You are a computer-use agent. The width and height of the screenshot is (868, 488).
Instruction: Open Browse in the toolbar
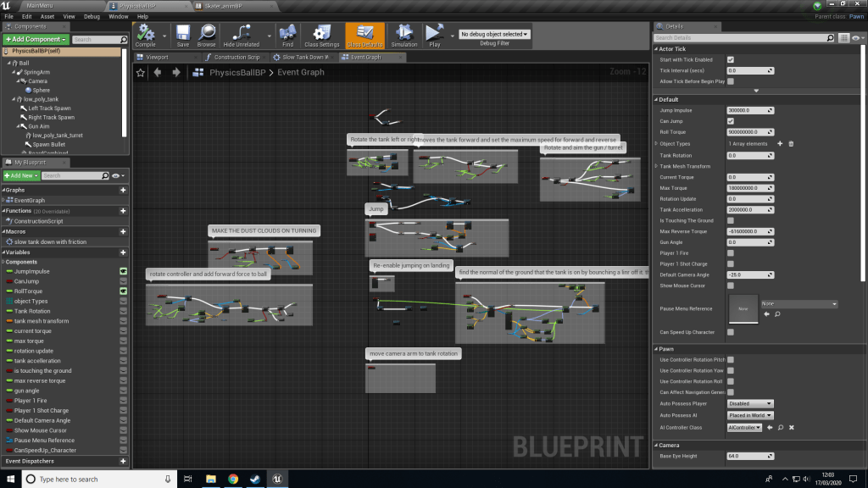(206, 34)
